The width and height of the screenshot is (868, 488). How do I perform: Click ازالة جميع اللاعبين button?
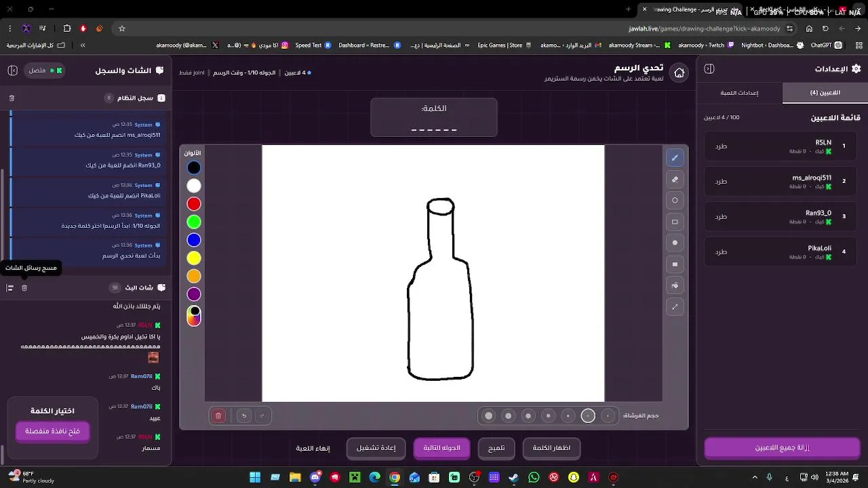pos(782,448)
